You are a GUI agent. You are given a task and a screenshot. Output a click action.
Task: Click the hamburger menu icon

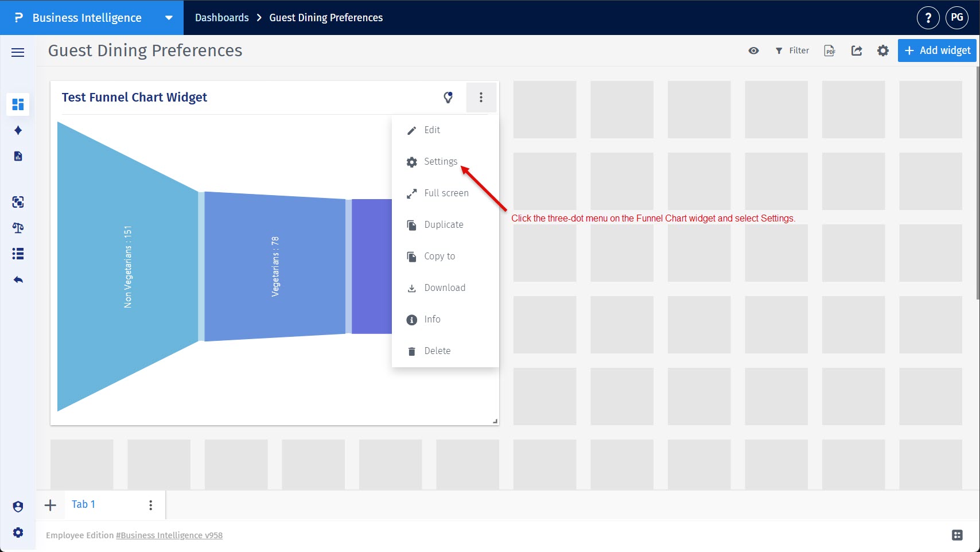(18, 52)
